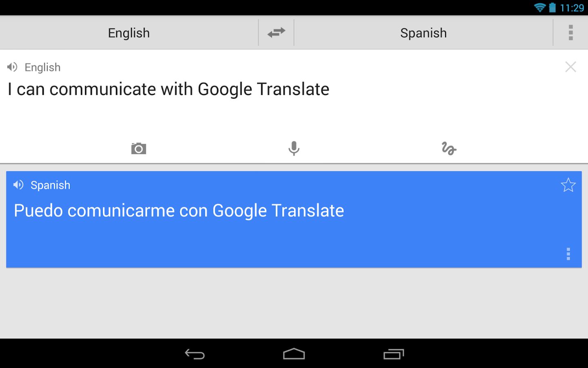Screen dimensions: 588x368
Task: Open the app overflow menu
Action: click(x=570, y=33)
